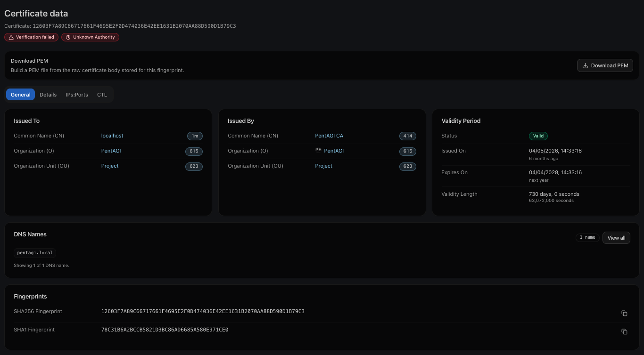Click the "Showing 1 of 1 DNS name." text
This screenshot has height=355, width=644.
(41, 266)
